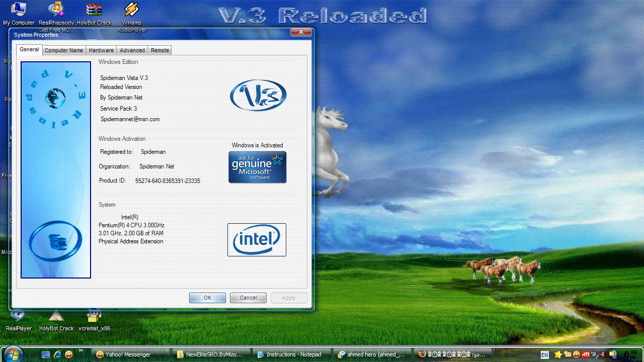Launch Internet Explorer from quick launch
The image size is (644, 362).
click(x=57, y=354)
